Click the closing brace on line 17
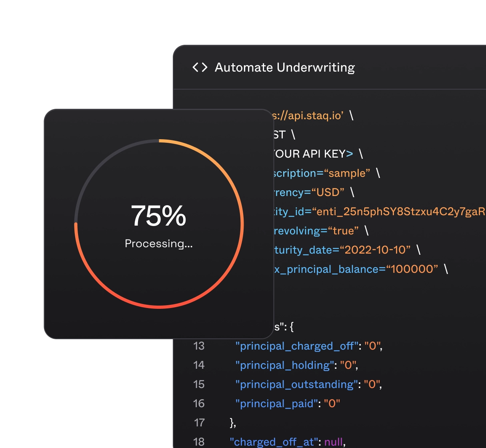The width and height of the screenshot is (486, 448). click(x=233, y=423)
